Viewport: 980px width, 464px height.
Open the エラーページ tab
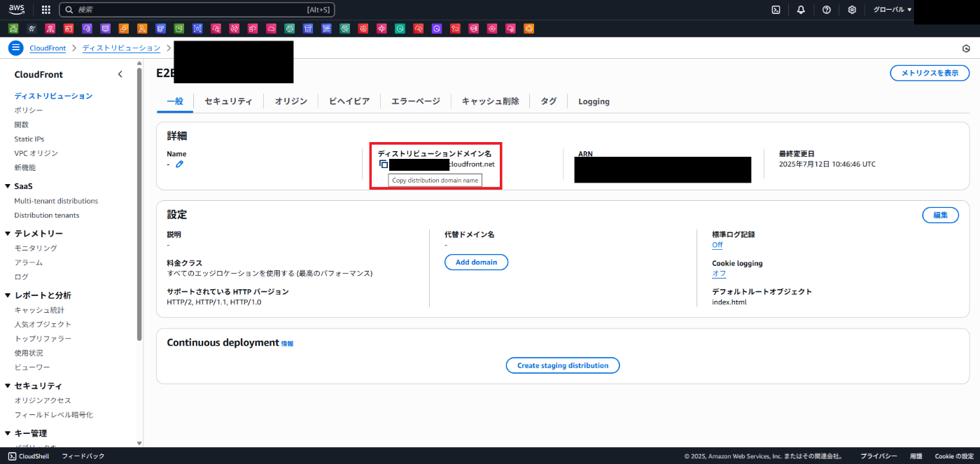(416, 101)
